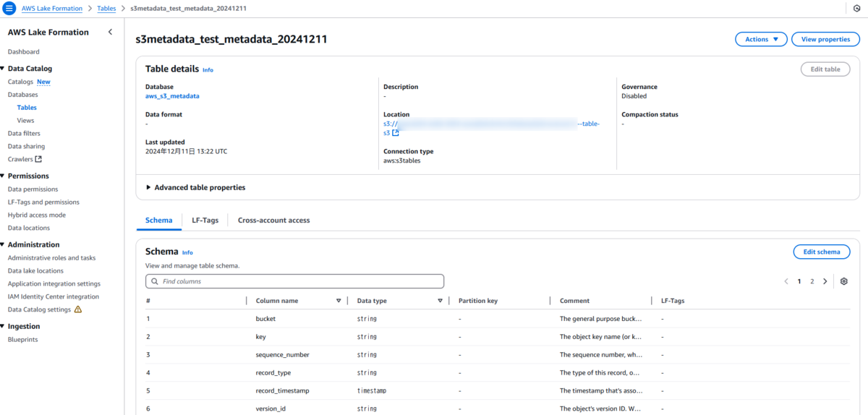The image size is (868, 415).
Task: Click the View properties button
Action: point(825,39)
